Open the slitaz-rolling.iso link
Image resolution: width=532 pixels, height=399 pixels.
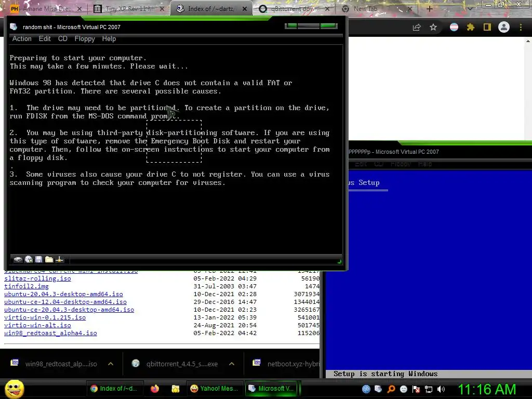[x=37, y=278]
